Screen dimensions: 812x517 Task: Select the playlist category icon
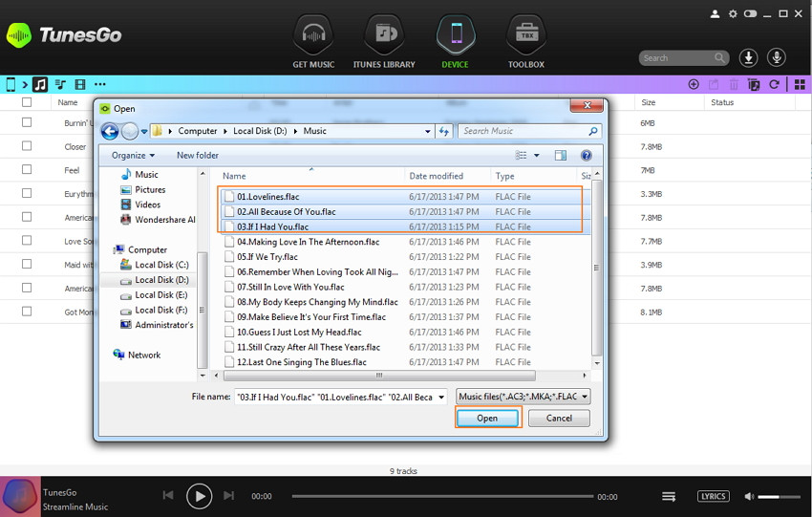click(60, 84)
